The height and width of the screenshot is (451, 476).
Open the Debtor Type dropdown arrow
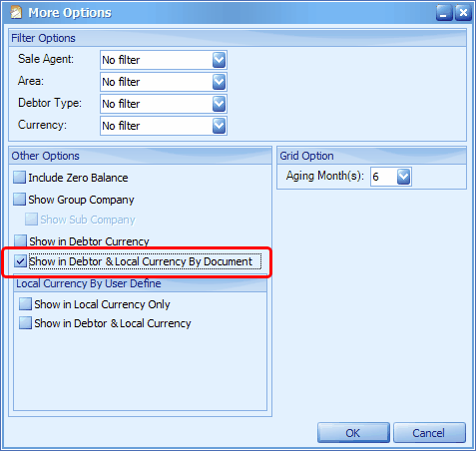[x=219, y=104]
